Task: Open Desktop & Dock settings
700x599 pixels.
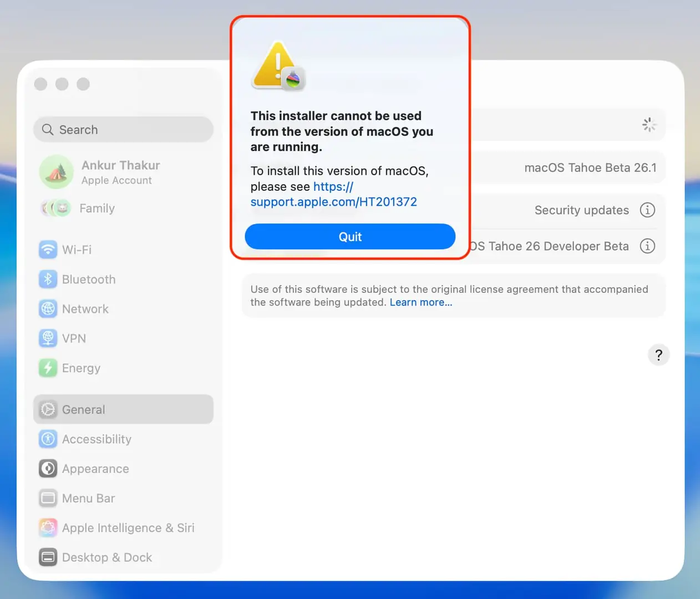Action: click(123, 557)
